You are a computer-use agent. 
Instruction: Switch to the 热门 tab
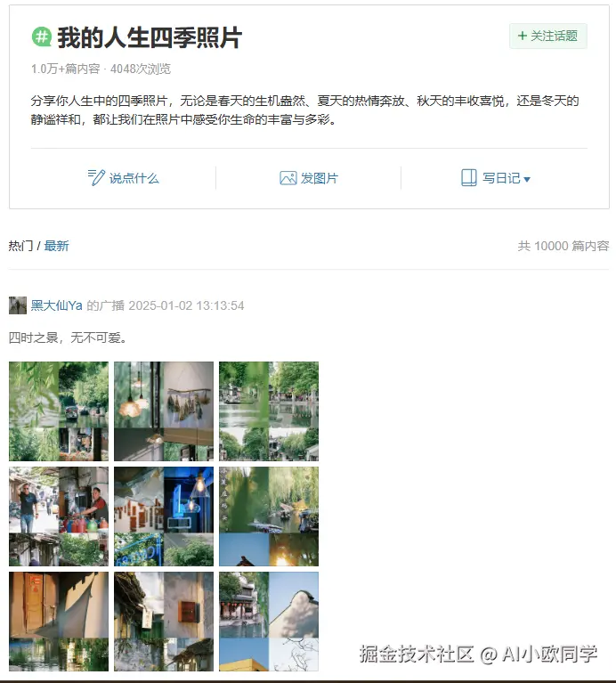(20, 246)
